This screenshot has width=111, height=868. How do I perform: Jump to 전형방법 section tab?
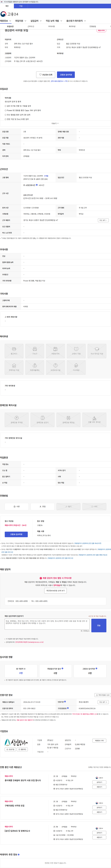click(92, 26)
